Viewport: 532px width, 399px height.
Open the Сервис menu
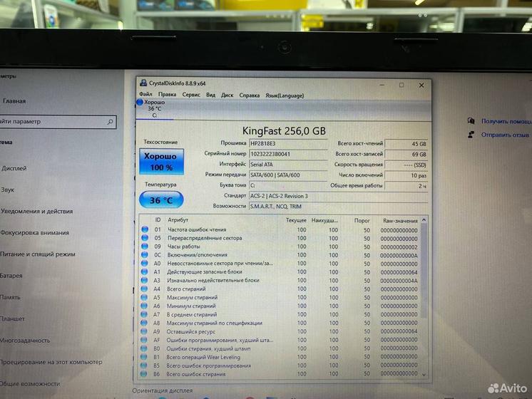[x=191, y=95]
